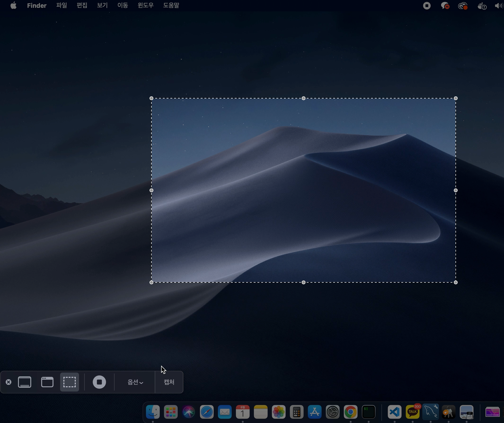Open the Apple menu

13,5
